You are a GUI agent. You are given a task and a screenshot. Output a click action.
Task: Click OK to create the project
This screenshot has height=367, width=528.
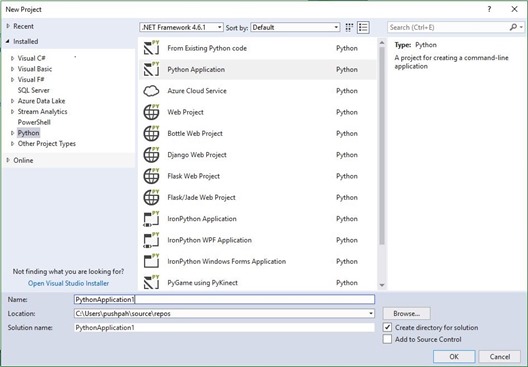tap(454, 357)
